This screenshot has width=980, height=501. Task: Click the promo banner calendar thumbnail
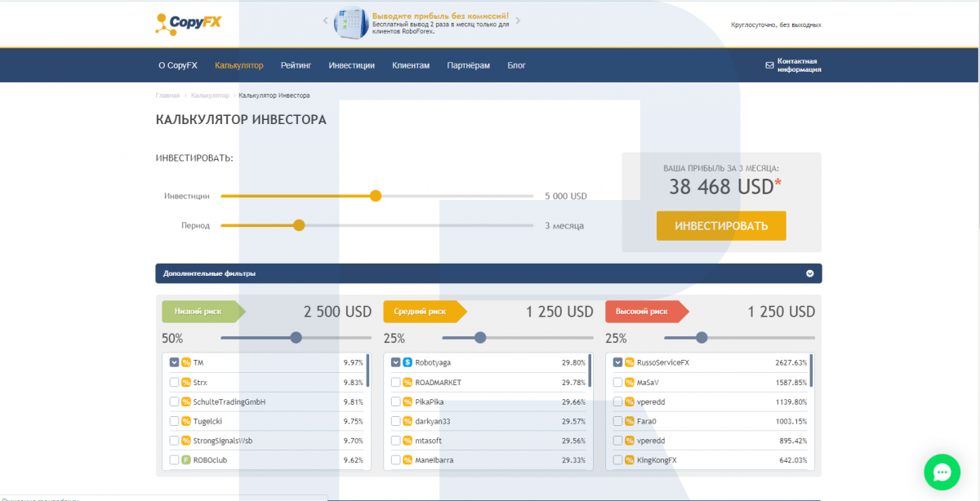click(351, 23)
